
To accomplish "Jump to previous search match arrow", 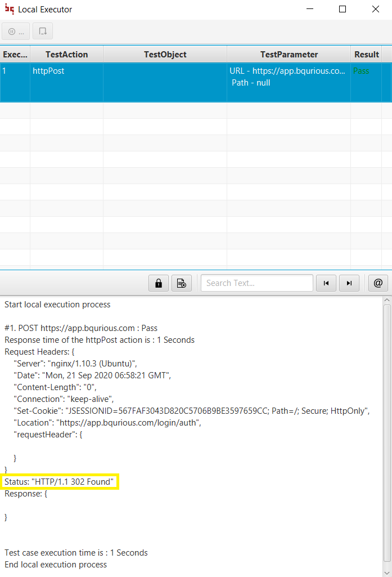I will [326, 283].
